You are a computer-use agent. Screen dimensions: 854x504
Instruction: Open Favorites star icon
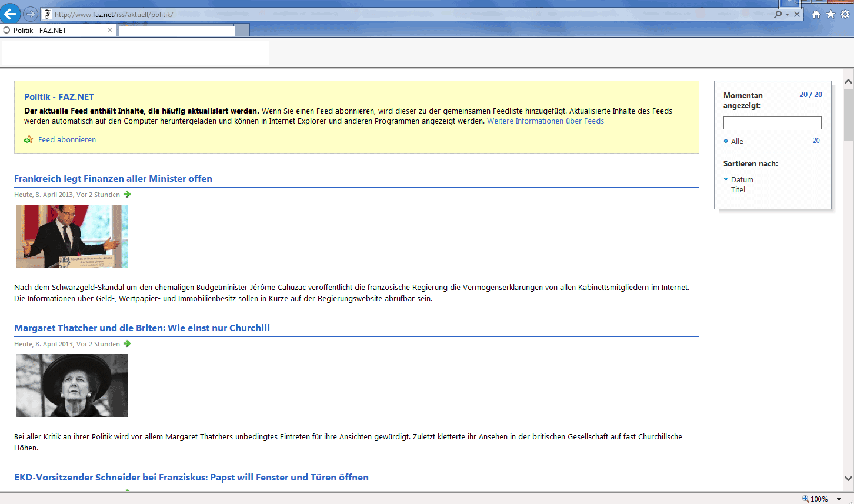[830, 15]
